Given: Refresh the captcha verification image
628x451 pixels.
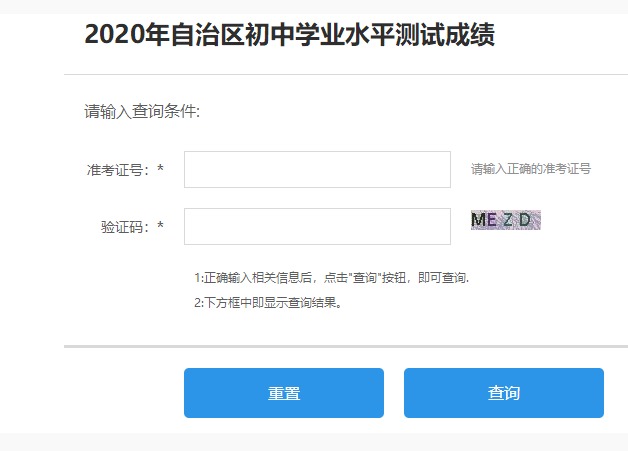Looking at the screenshot, I should [x=505, y=221].
